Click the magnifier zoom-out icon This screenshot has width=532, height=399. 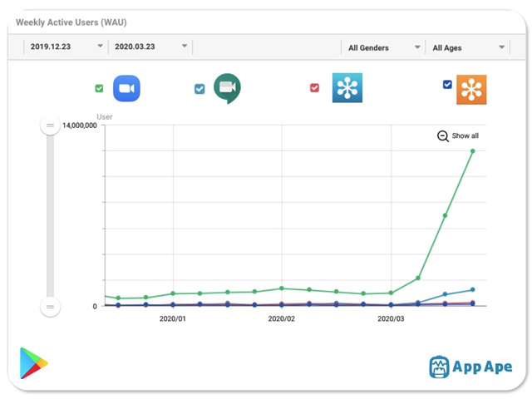click(443, 136)
